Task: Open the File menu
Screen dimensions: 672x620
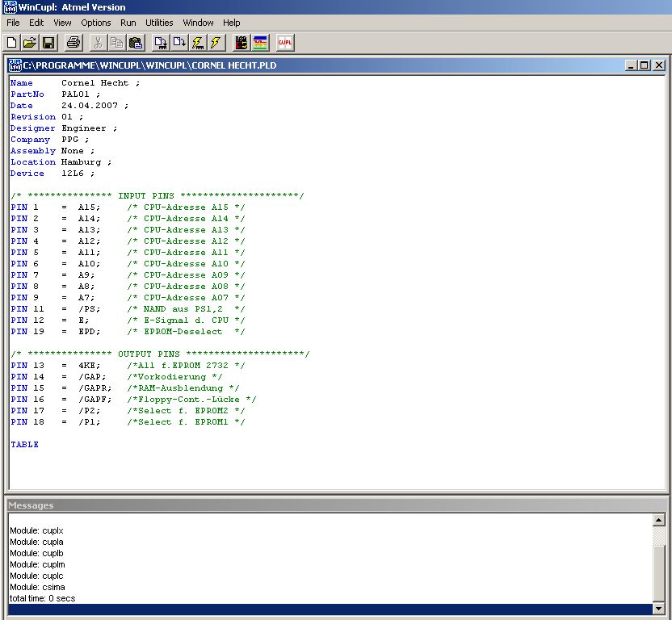Action: [13, 23]
